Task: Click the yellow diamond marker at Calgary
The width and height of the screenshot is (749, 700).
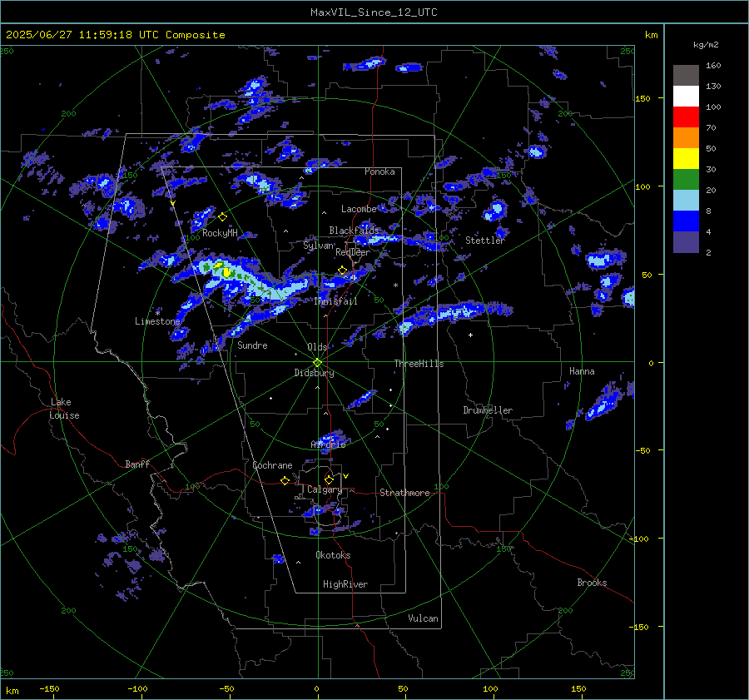Action: coord(329,479)
